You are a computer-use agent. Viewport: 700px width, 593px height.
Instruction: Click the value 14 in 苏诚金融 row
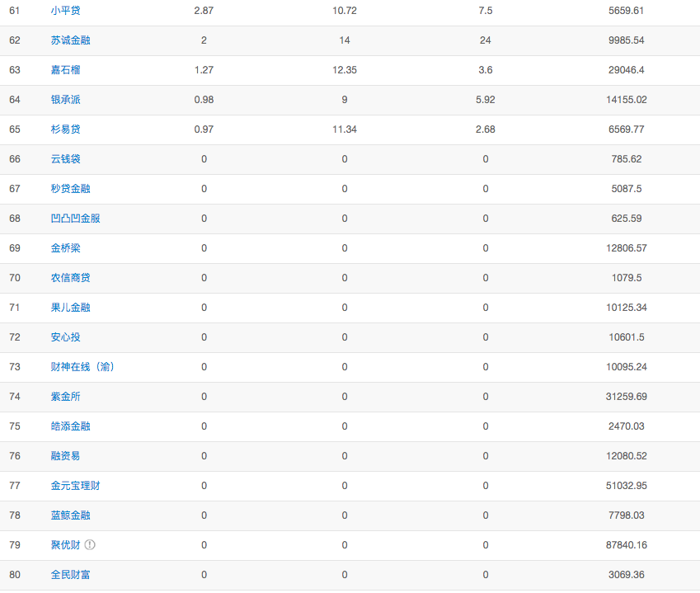(345, 40)
